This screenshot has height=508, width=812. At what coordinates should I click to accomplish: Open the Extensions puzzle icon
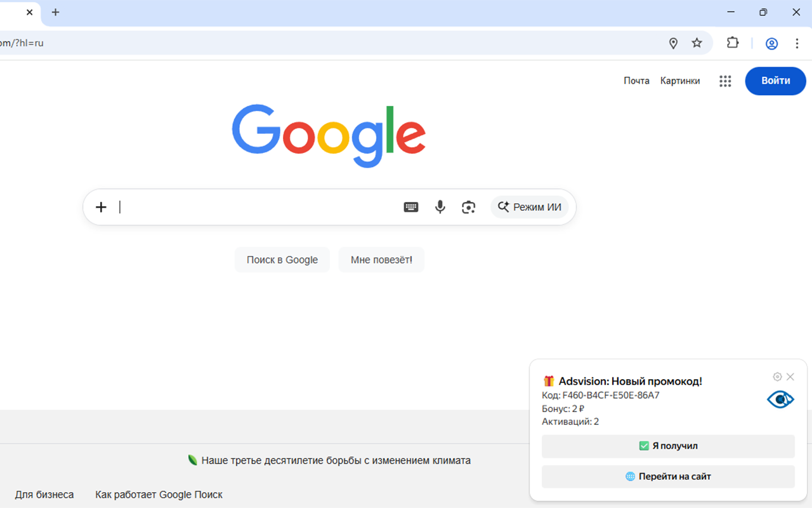coord(733,43)
